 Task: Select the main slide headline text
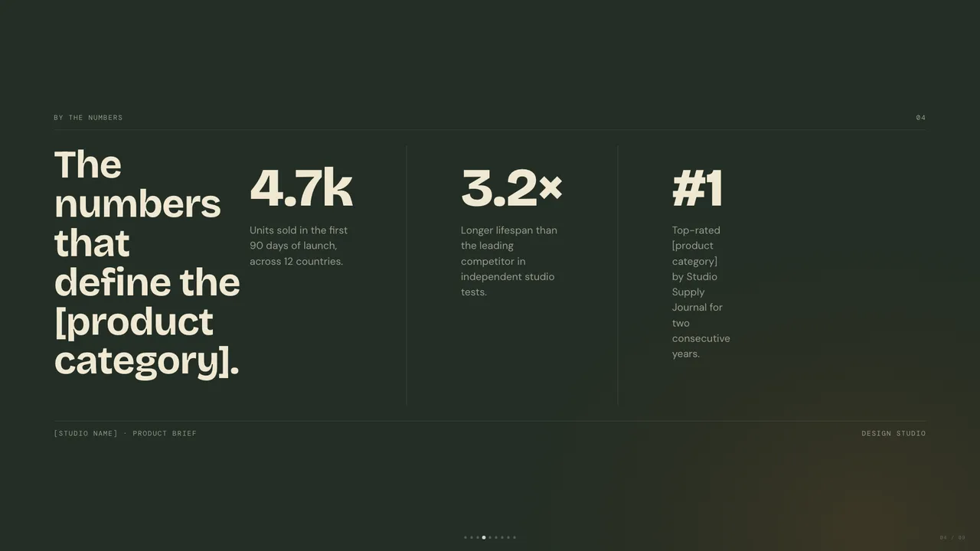coord(147,262)
